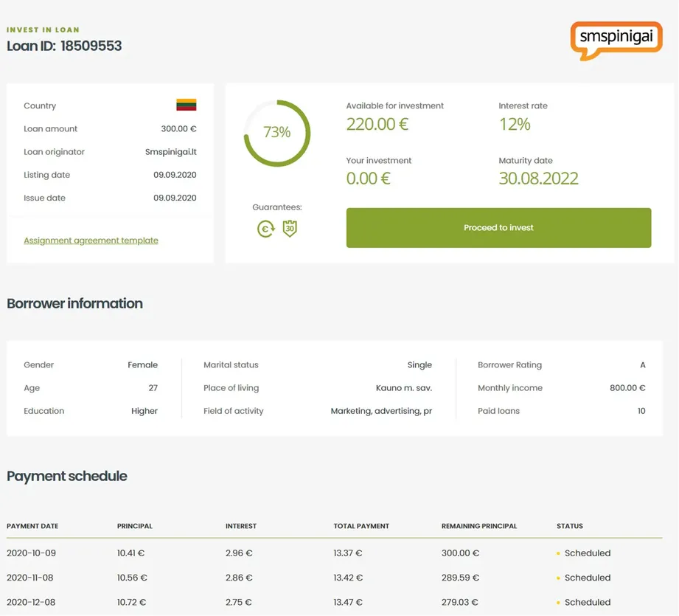Click the Issue date value 09.09.2020
This screenshot has height=616, width=679.
[x=175, y=198]
